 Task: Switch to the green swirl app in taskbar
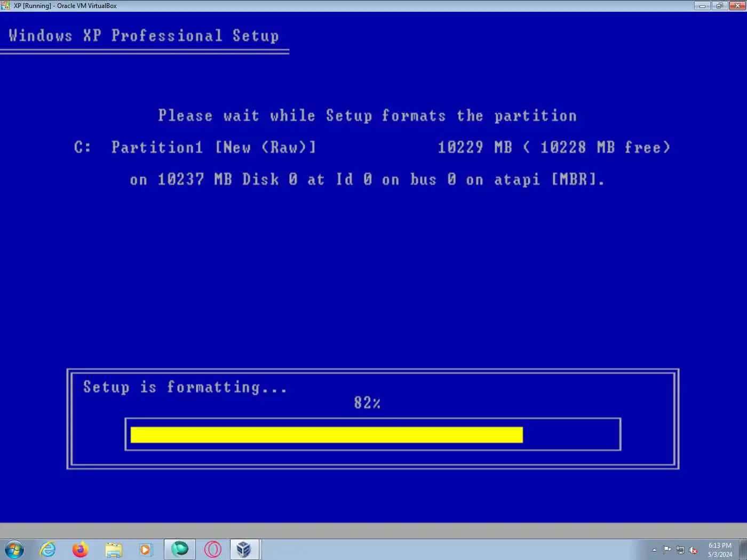coord(180,549)
